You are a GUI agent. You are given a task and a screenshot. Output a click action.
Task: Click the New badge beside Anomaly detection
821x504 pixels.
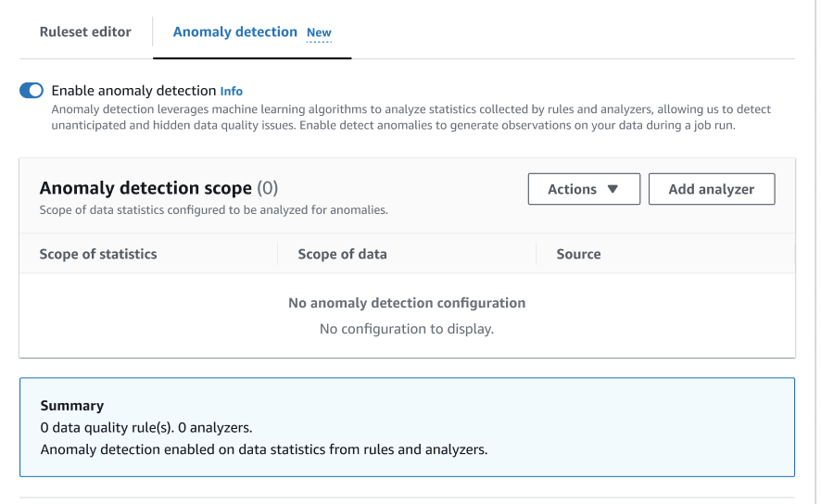(319, 32)
